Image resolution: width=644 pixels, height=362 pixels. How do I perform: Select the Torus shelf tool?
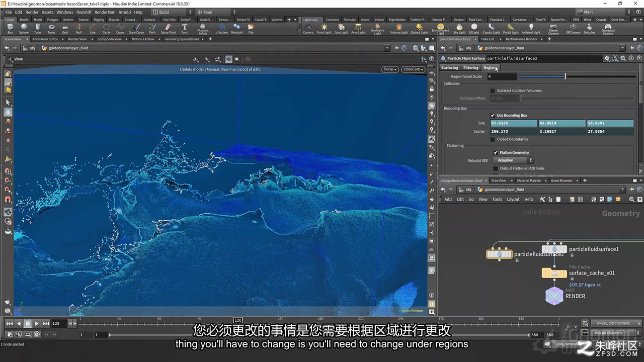(51, 29)
